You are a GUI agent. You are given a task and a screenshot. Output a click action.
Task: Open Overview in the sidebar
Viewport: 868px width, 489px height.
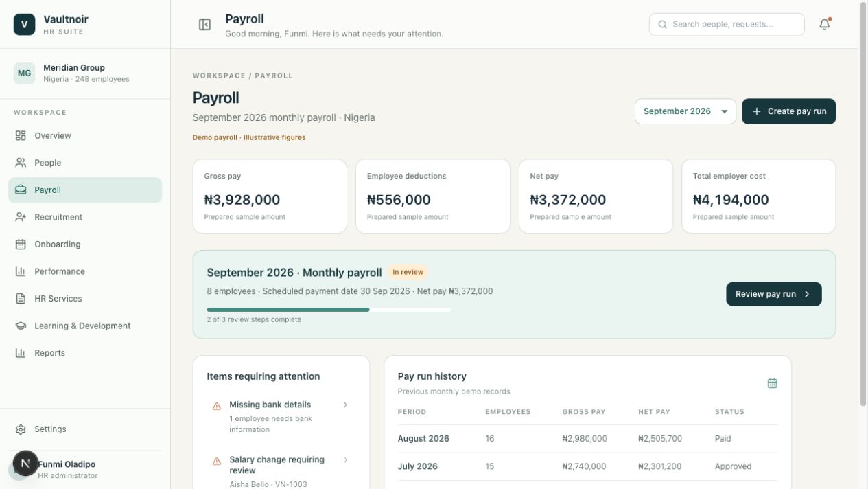(x=85, y=136)
